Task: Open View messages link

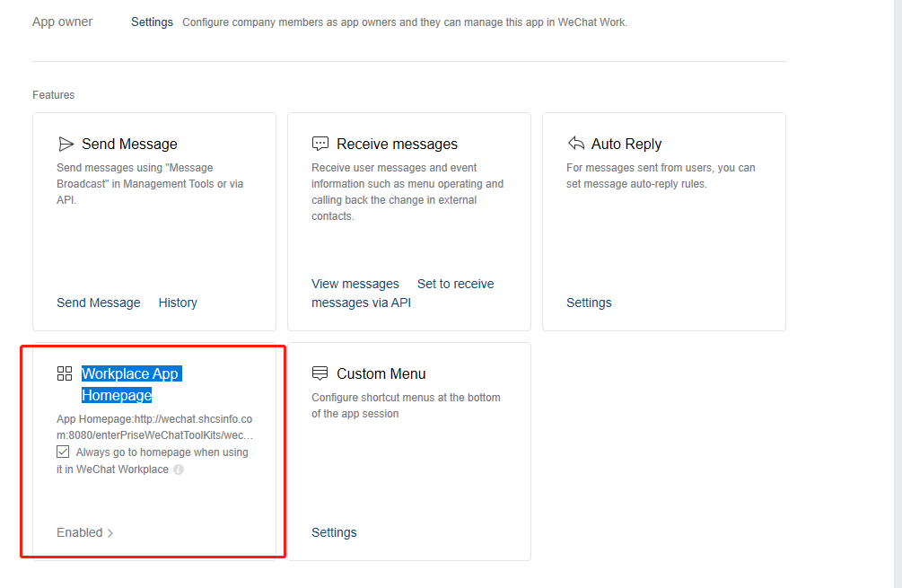Action: [355, 284]
